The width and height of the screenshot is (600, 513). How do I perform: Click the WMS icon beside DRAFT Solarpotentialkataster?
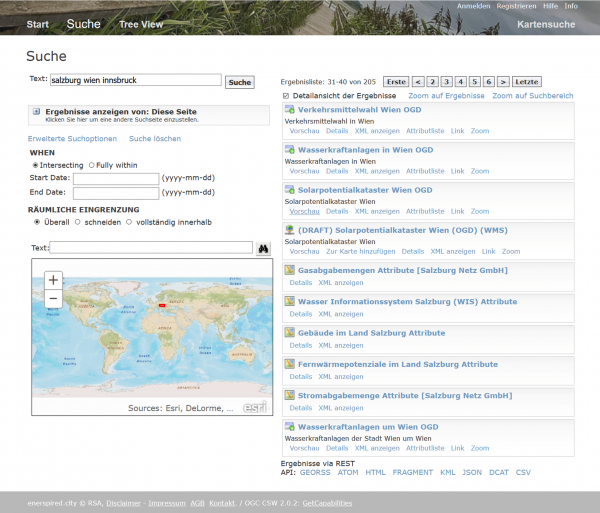click(290, 229)
